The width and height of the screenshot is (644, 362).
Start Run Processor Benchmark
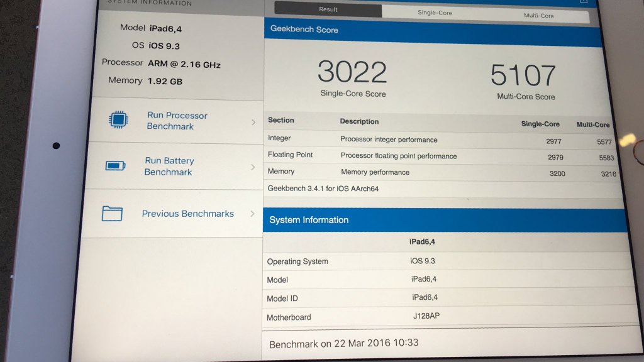tap(177, 121)
